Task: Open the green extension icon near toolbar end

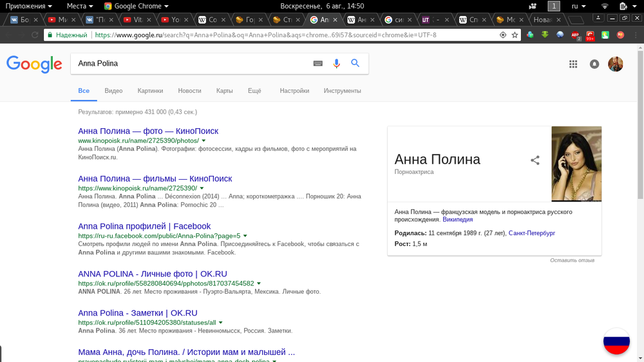Action: click(605, 35)
